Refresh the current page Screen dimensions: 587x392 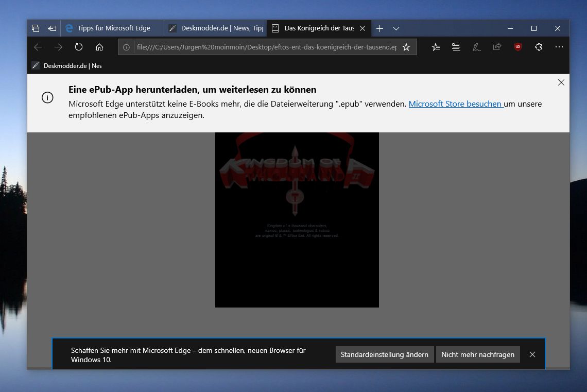[x=79, y=47]
